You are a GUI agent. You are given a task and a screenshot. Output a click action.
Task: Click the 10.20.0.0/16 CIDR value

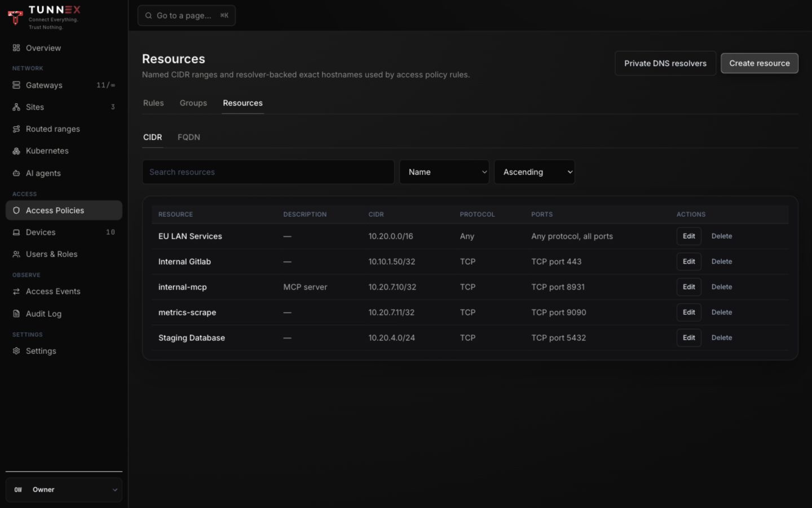[391, 237]
